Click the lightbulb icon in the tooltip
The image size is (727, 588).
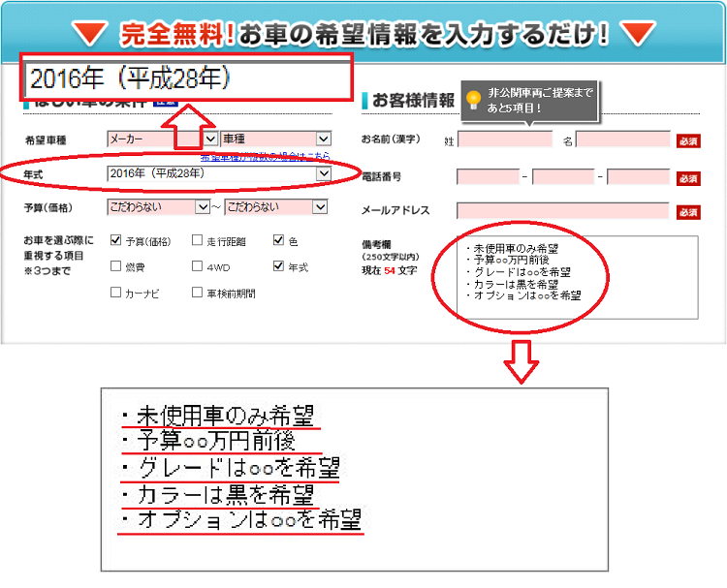coord(473,98)
